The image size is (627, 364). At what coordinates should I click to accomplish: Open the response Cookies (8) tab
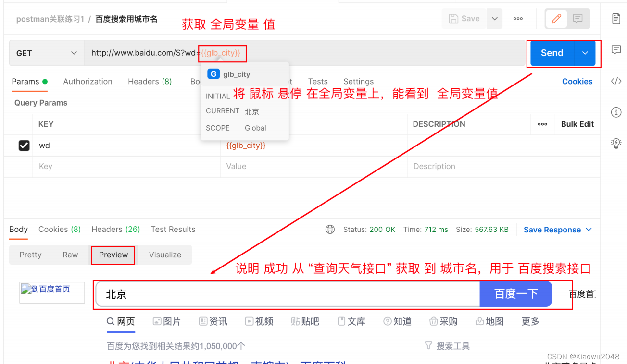click(x=60, y=230)
